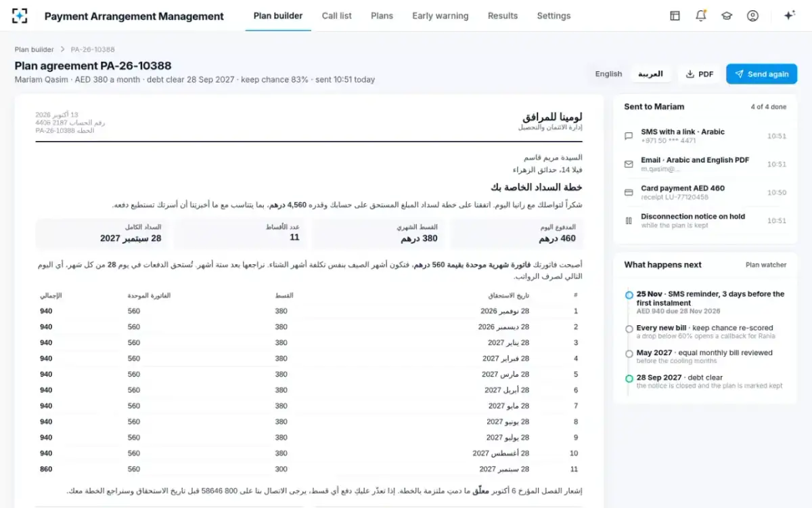This screenshot has height=508, width=812.
Task: Click the 'الفاتورة الموحدة' column header
Action: [149, 295]
